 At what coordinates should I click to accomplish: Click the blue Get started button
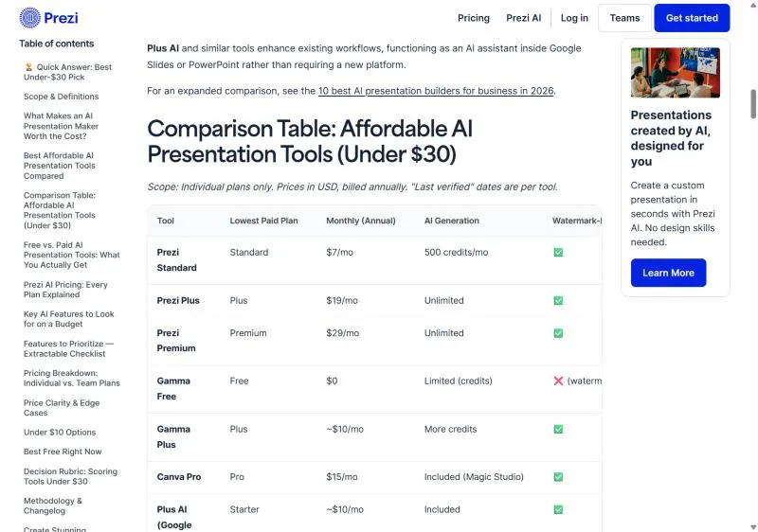(692, 18)
